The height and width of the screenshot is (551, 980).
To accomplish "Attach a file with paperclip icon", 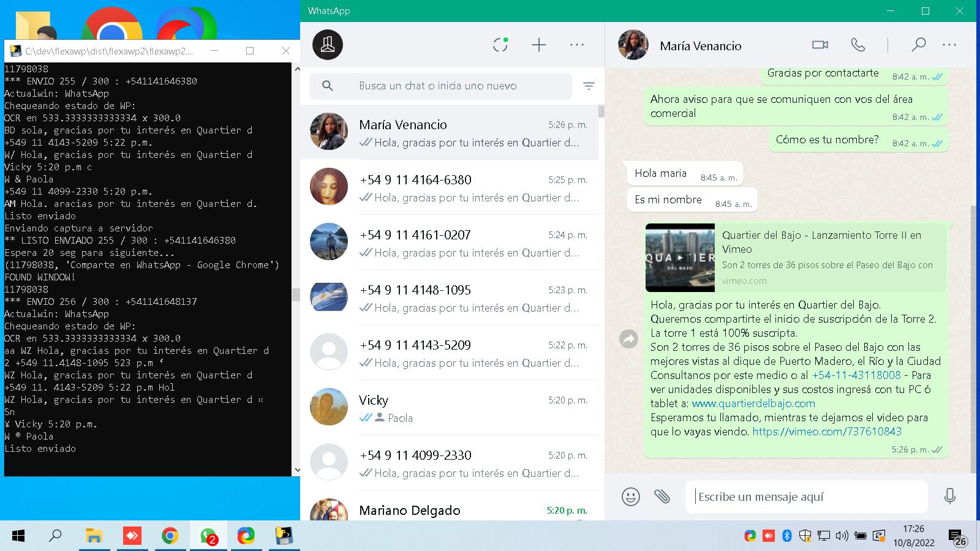I will point(662,496).
